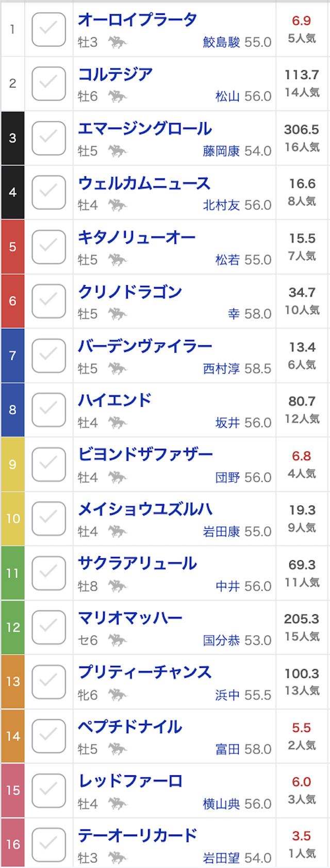Click blue frame number 7 cell

coord(12,355)
